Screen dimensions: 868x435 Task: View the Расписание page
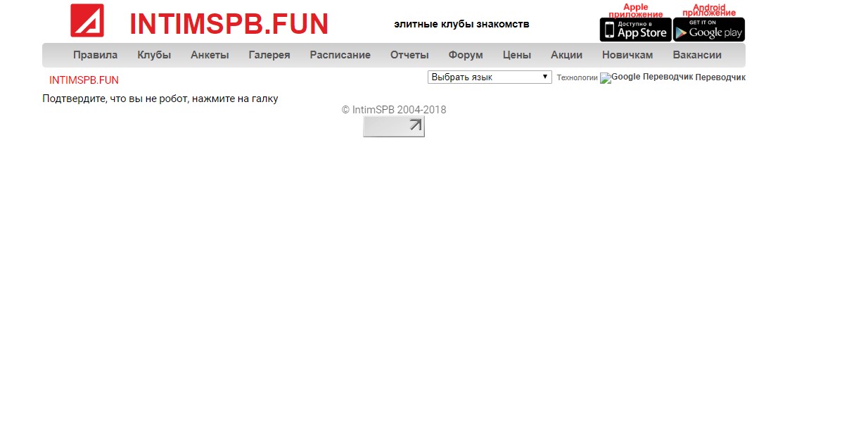[x=340, y=55]
